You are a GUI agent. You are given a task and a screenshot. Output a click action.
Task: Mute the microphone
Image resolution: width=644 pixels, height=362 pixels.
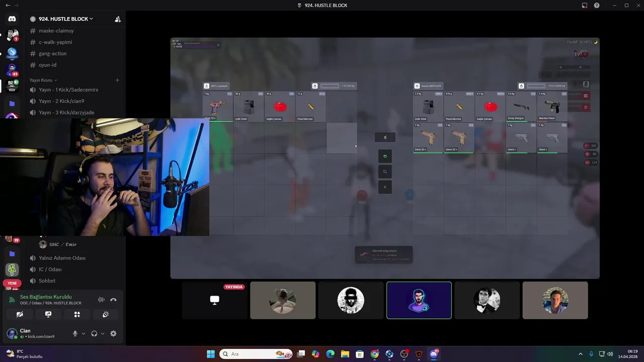[x=75, y=333]
